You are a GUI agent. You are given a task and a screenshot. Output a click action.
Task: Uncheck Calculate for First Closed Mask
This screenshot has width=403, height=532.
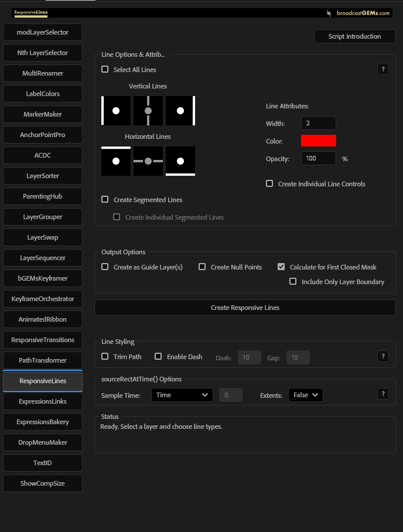pos(282,267)
